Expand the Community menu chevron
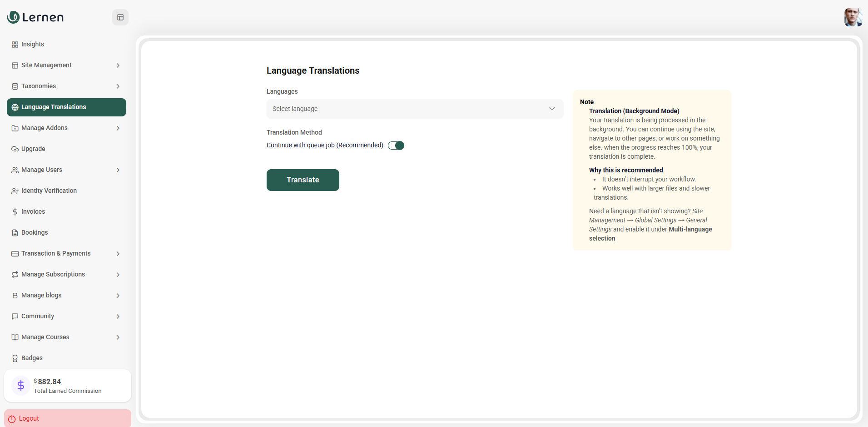This screenshot has width=868, height=427. 118,316
